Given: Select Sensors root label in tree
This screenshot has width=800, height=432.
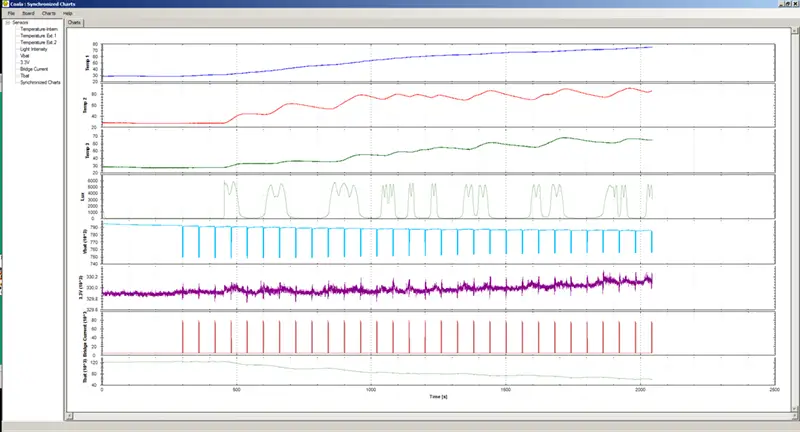Looking at the screenshot, I should pyautogui.click(x=20, y=22).
